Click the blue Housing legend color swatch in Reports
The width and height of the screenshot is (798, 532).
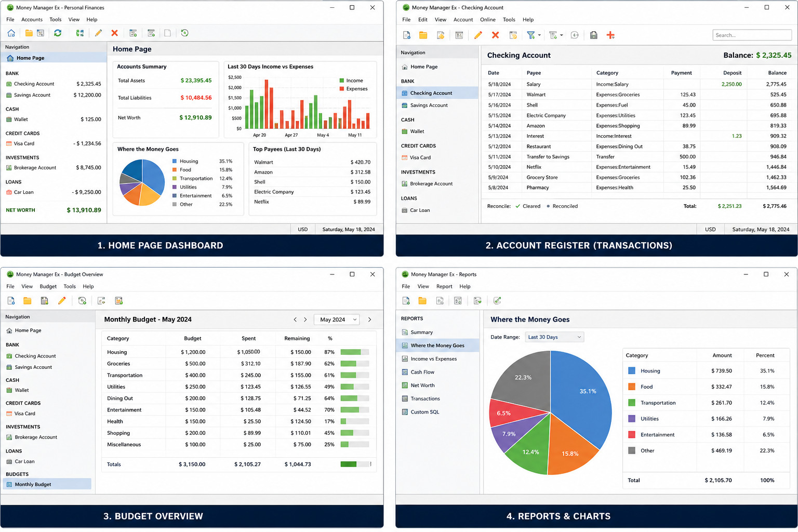pyautogui.click(x=632, y=371)
